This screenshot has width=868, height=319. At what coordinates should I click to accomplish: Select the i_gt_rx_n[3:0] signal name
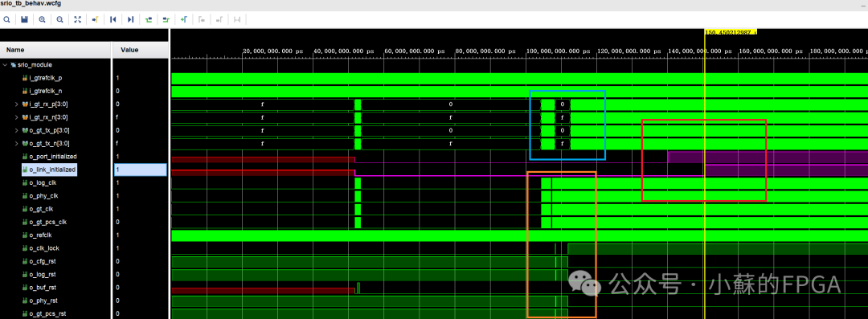tap(49, 117)
